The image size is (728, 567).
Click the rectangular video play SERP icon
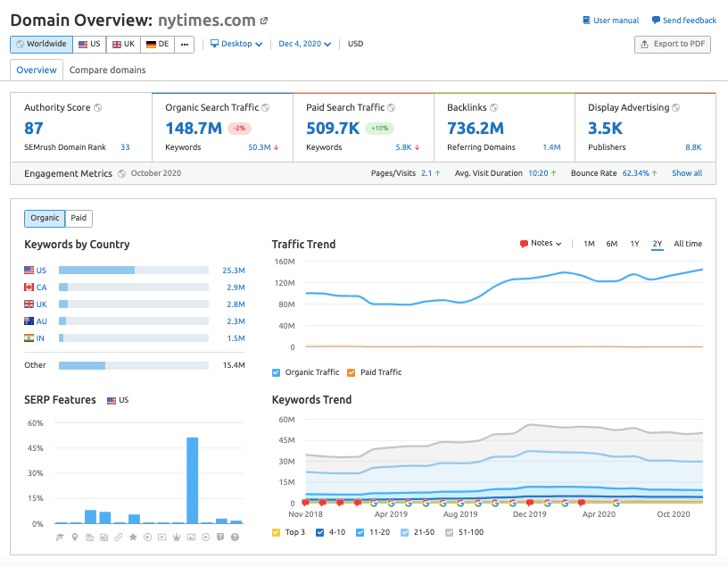pyautogui.click(x=162, y=538)
